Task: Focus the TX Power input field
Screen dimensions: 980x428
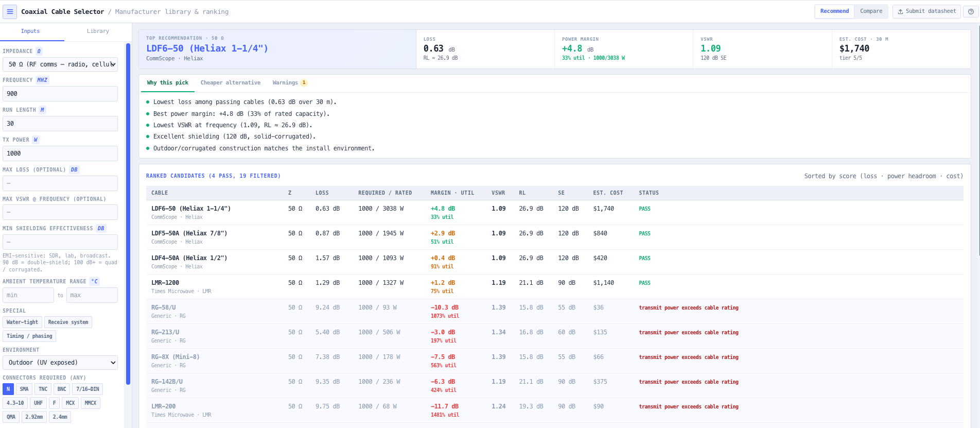Action: pyautogui.click(x=60, y=153)
